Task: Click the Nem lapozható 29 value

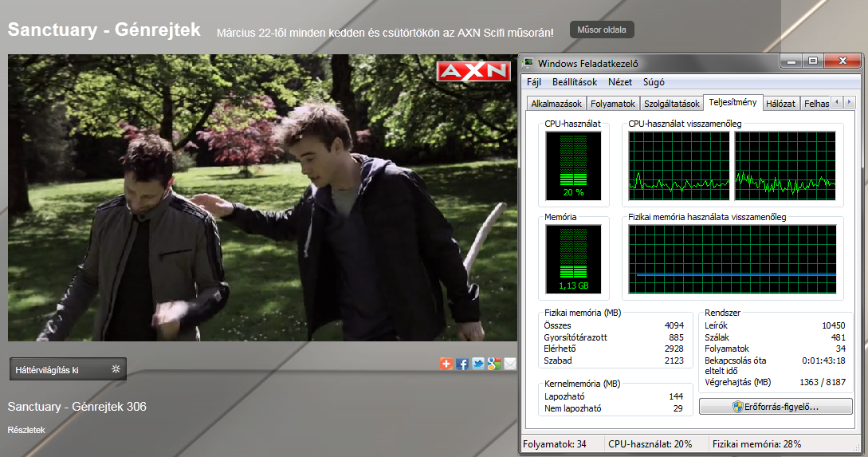Action: coord(678,408)
